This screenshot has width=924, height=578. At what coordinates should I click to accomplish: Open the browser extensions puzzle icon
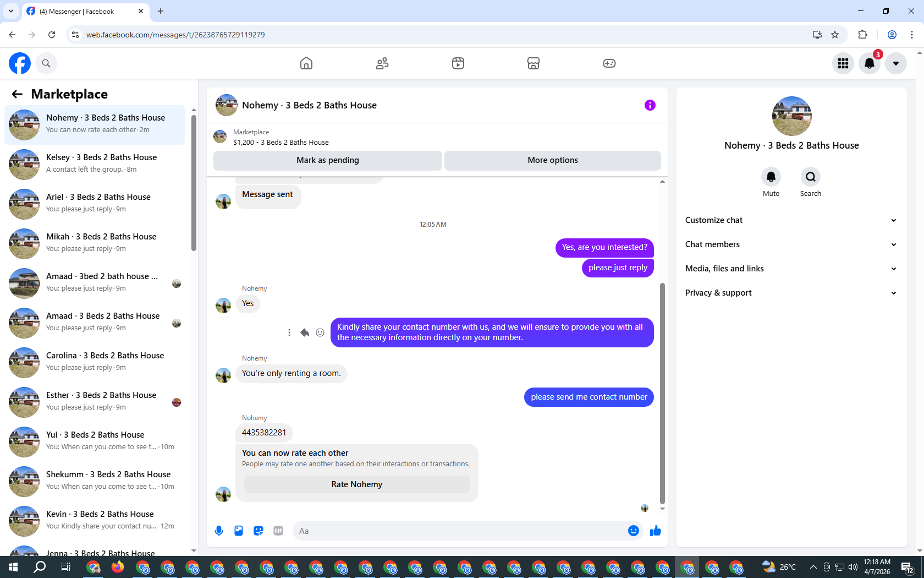[x=862, y=35]
